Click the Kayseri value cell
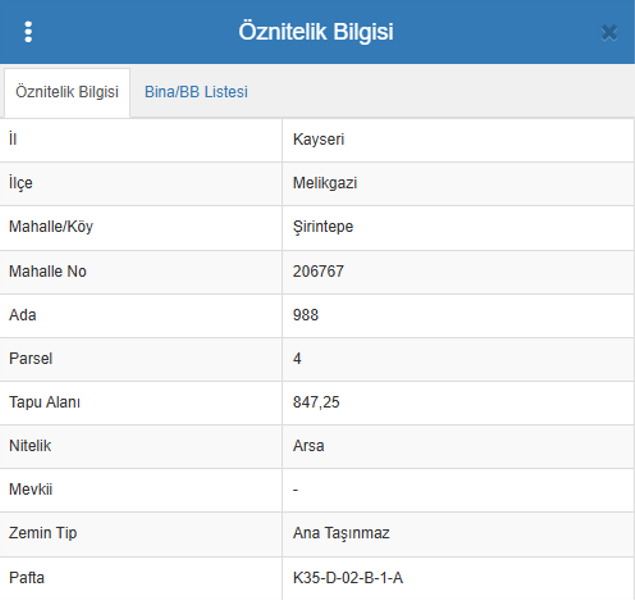Viewport: 635px width, 600px height. click(319, 140)
